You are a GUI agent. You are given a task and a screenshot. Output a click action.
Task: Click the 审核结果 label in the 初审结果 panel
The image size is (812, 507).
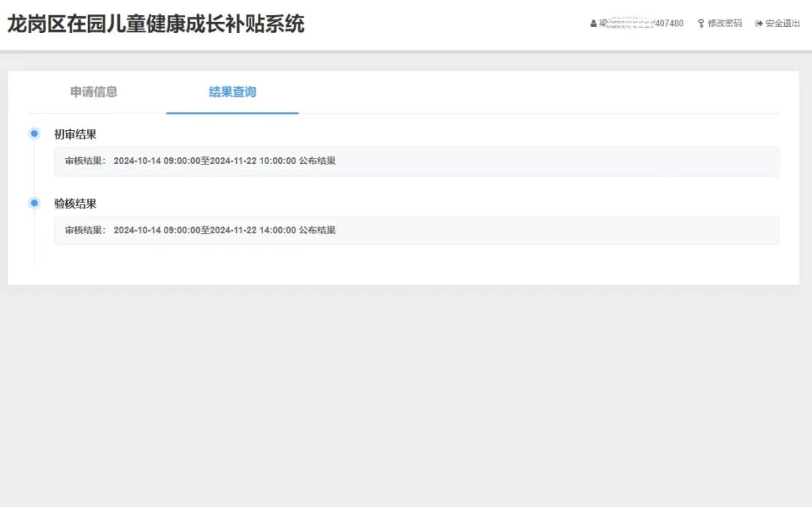(x=86, y=161)
